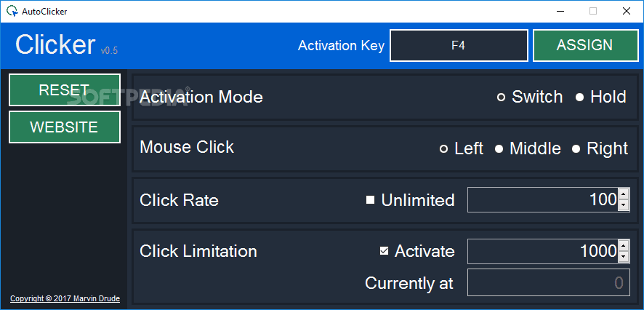Click the Activation Key F4 field
644x310 pixels.
point(458,46)
